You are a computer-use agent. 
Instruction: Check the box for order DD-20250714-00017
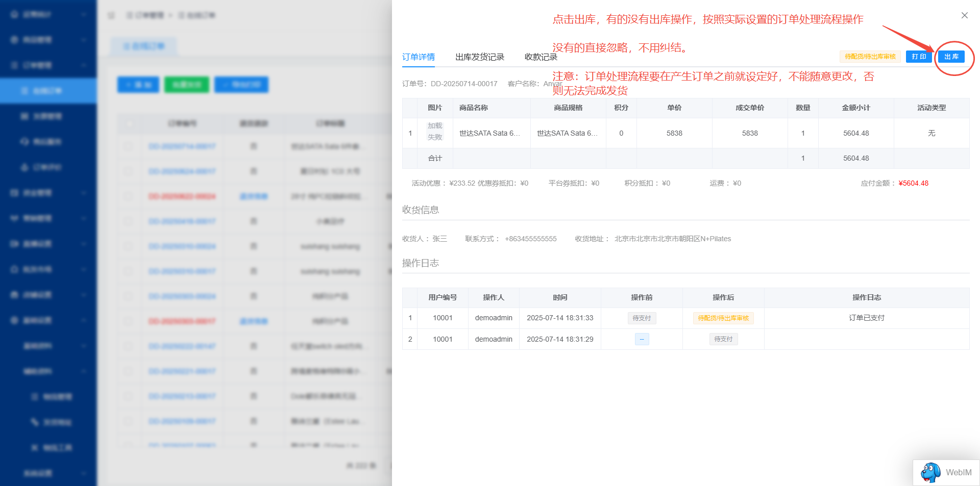129,146
